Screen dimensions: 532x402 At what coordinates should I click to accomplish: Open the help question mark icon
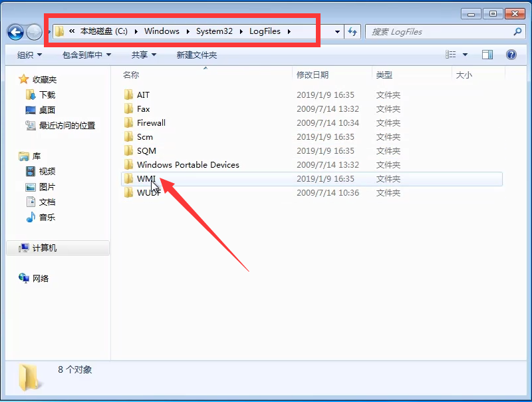pos(511,55)
